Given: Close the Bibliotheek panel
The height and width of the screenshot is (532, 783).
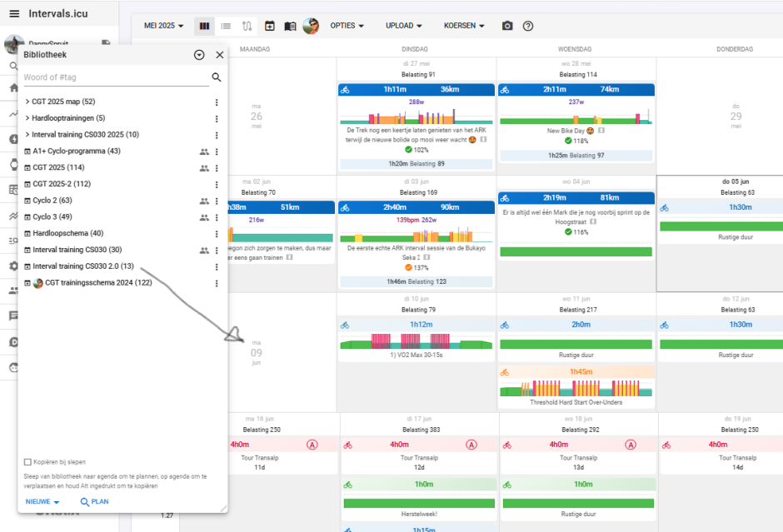Looking at the screenshot, I should tap(220, 55).
